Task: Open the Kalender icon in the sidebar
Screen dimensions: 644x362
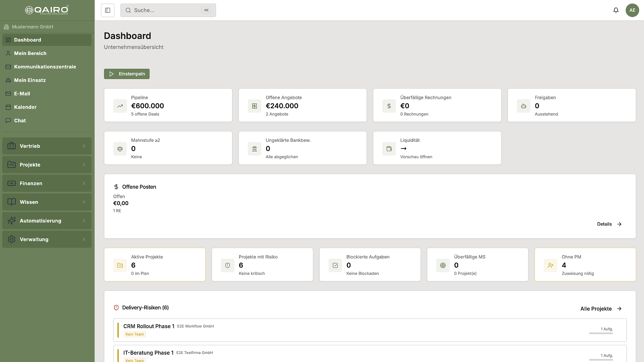Action: 8,107
